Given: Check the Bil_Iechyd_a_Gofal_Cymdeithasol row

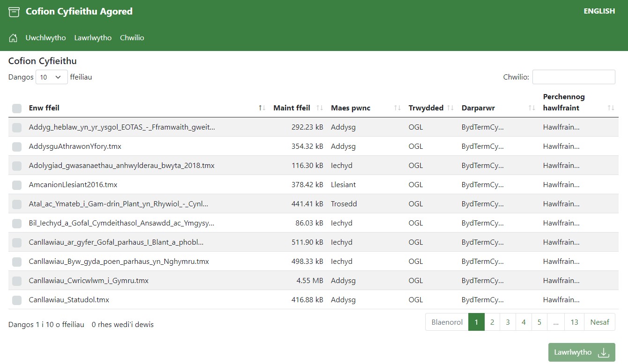Looking at the screenshot, I should tap(17, 224).
